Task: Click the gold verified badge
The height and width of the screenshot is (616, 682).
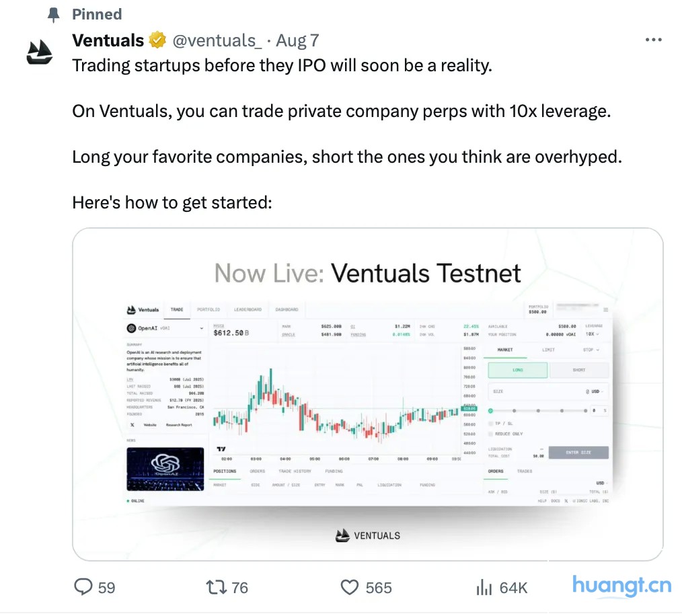Action: pyautogui.click(x=157, y=40)
